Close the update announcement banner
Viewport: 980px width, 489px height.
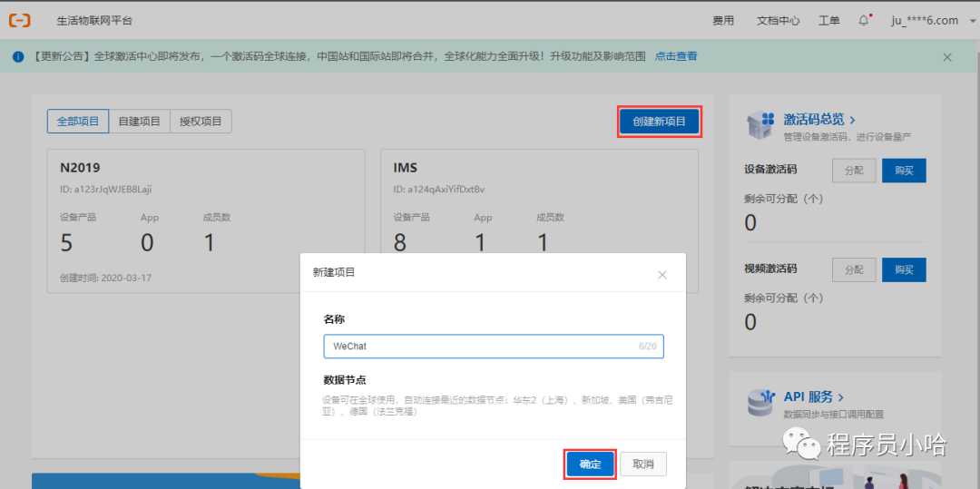pyautogui.click(x=947, y=57)
